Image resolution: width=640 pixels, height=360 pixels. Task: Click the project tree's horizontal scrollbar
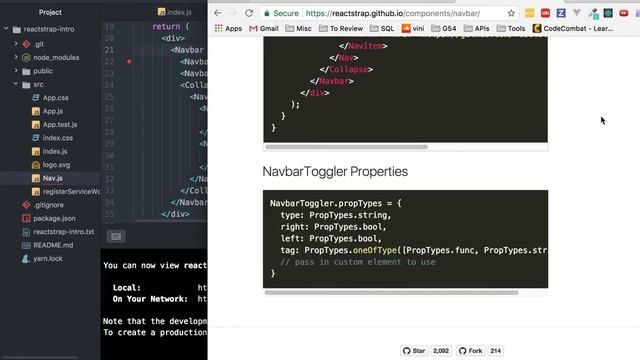(40, 358)
